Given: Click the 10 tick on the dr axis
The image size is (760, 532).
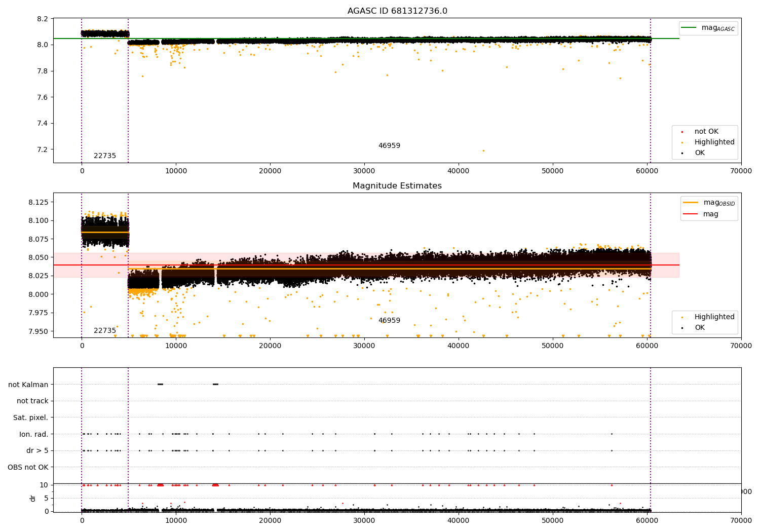Looking at the screenshot, I should [x=44, y=485].
